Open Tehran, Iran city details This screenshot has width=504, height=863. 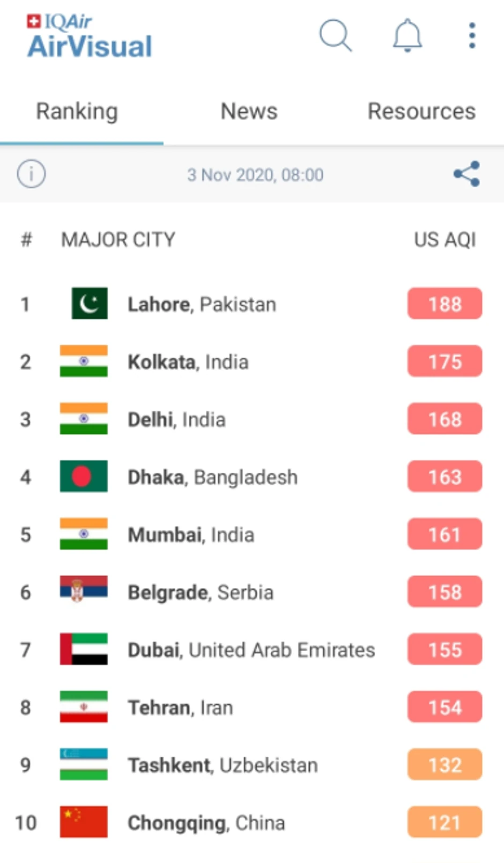point(180,707)
